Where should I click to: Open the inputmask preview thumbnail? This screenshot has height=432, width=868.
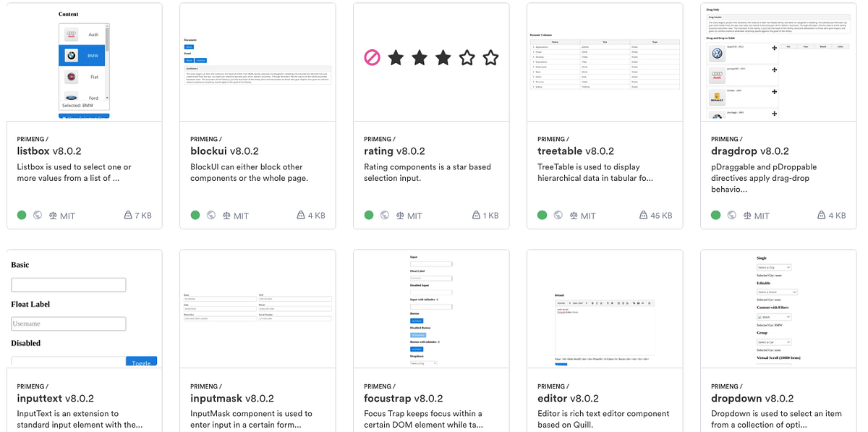coord(258,309)
